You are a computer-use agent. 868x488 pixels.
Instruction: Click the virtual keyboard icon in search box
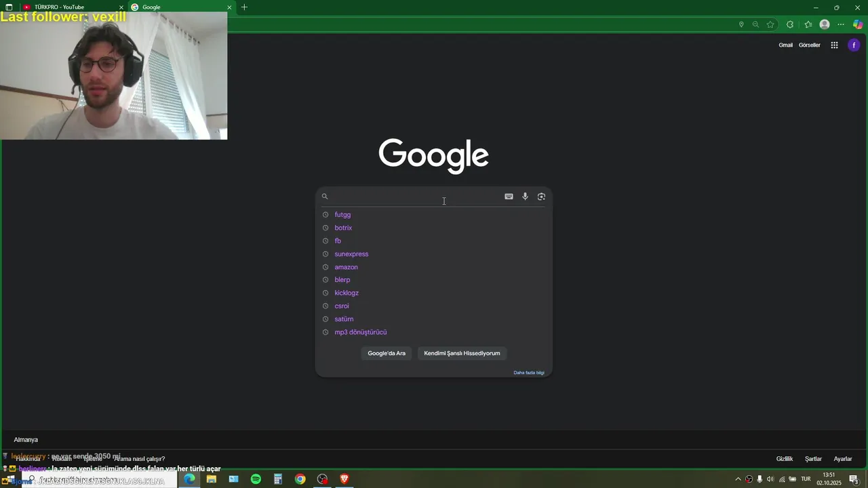509,197
